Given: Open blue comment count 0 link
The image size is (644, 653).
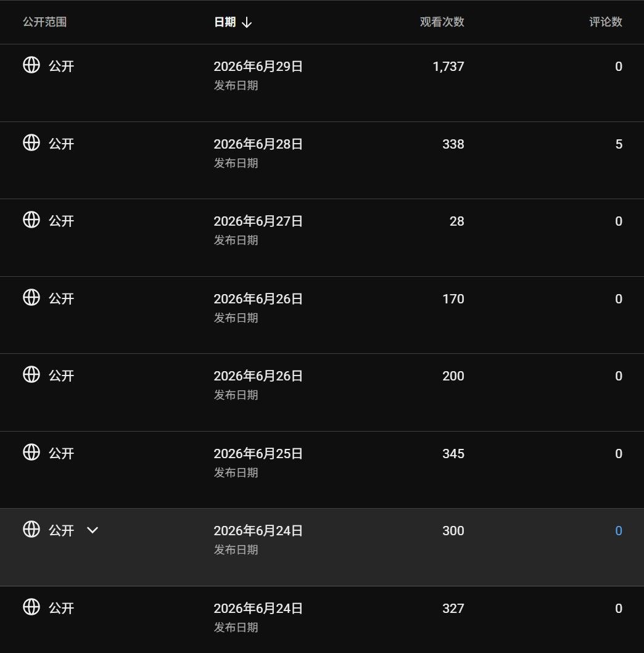Looking at the screenshot, I should (x=619, y=530).
